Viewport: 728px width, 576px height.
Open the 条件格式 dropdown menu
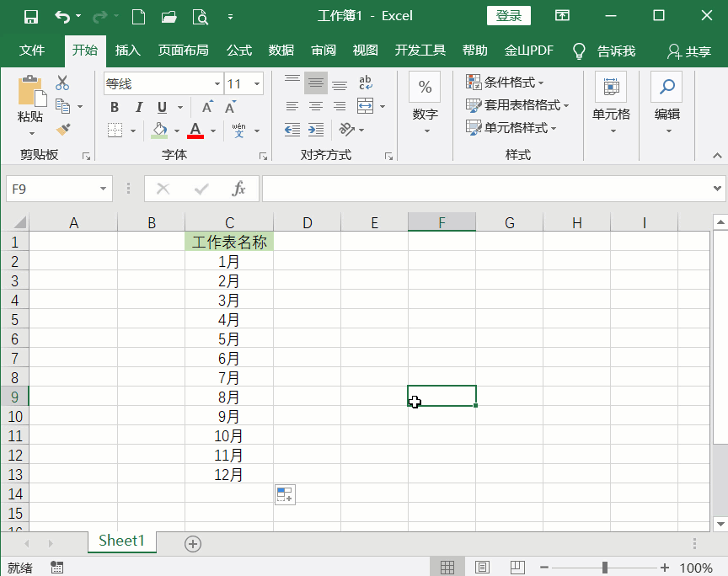coord(505,83)
